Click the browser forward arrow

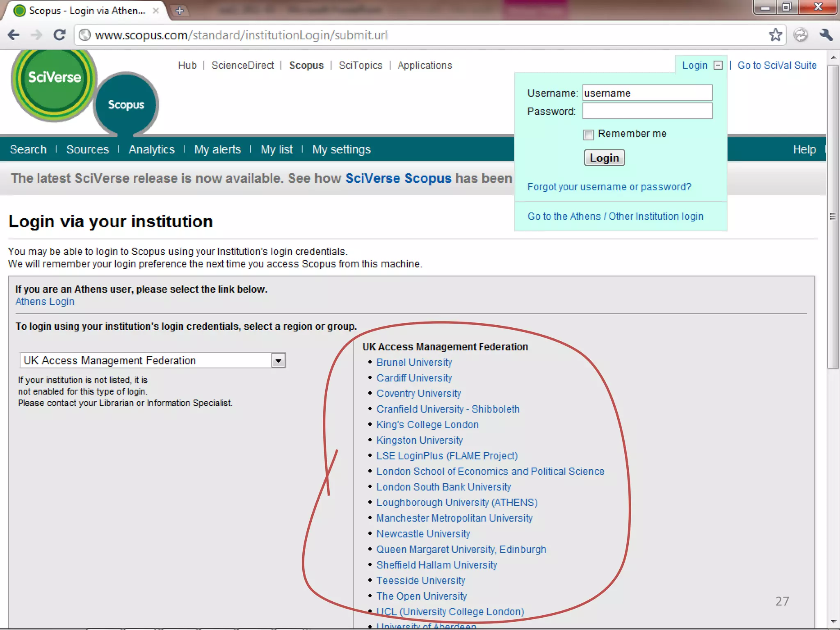click(x=37, y=35)
